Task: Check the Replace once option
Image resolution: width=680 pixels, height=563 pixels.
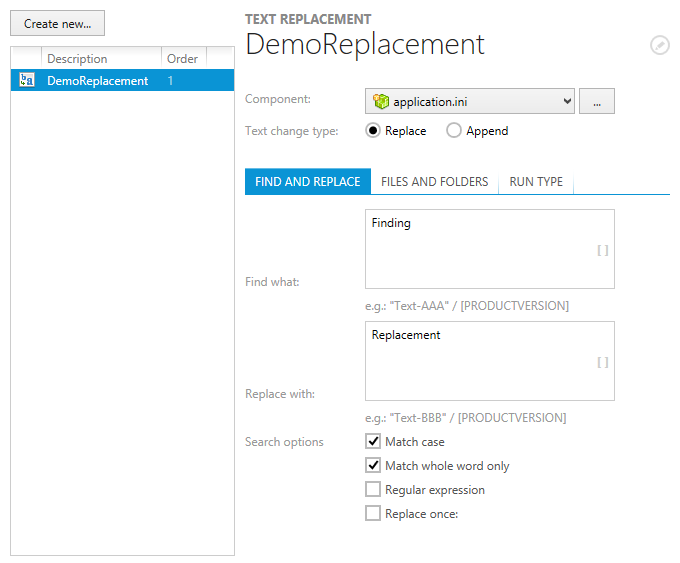Action: (x=373, y=513)
